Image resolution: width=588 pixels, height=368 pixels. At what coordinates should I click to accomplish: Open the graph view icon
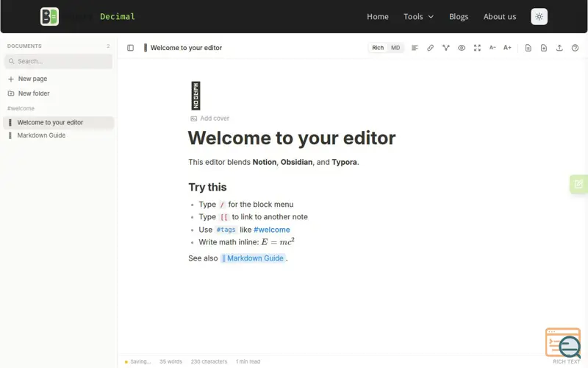[446, 48]
